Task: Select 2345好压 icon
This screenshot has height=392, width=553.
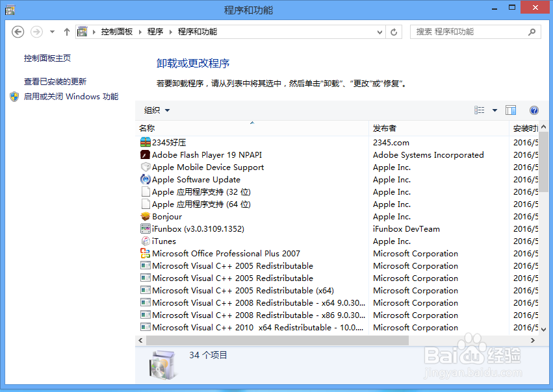Action: point(146,142)
